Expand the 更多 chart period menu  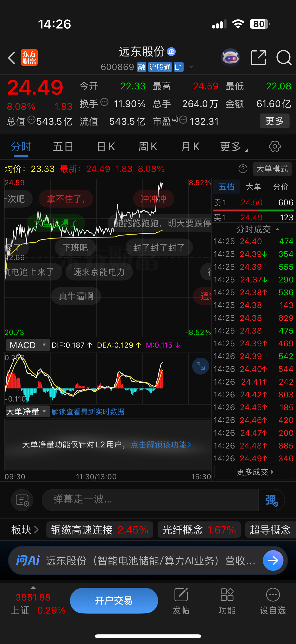click(233, 147)
